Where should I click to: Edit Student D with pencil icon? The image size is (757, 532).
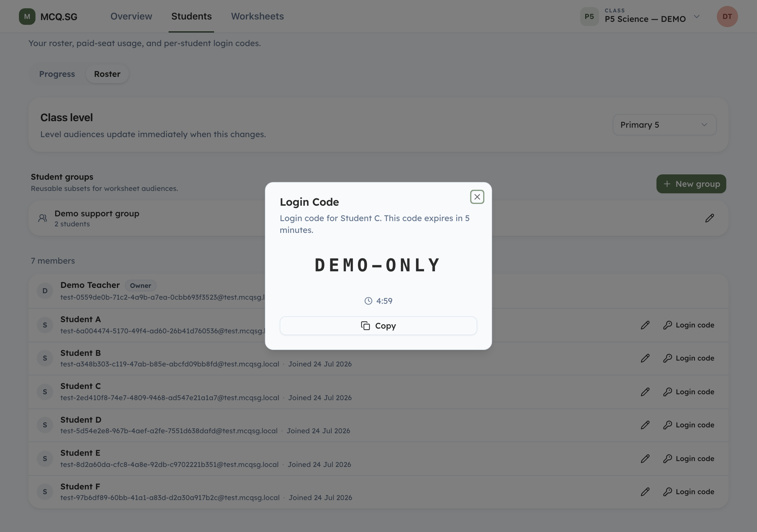tap(645, 425)
